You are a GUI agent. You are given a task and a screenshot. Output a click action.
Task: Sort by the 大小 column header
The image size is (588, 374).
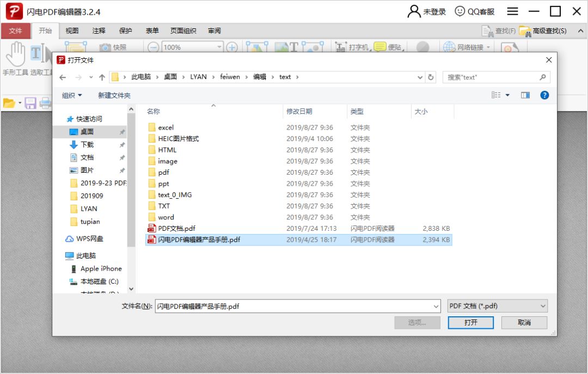tap(432, 112)
